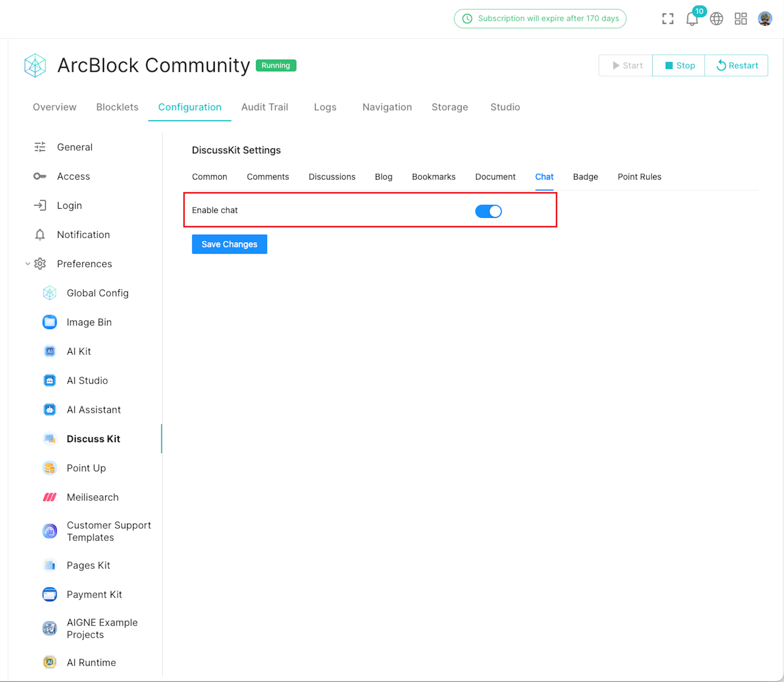Click the globe language icon
The width and height of the screenshot is (784, 682).
716,19
